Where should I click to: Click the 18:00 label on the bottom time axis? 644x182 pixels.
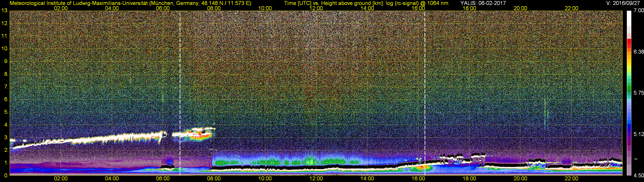click(469, 179)
